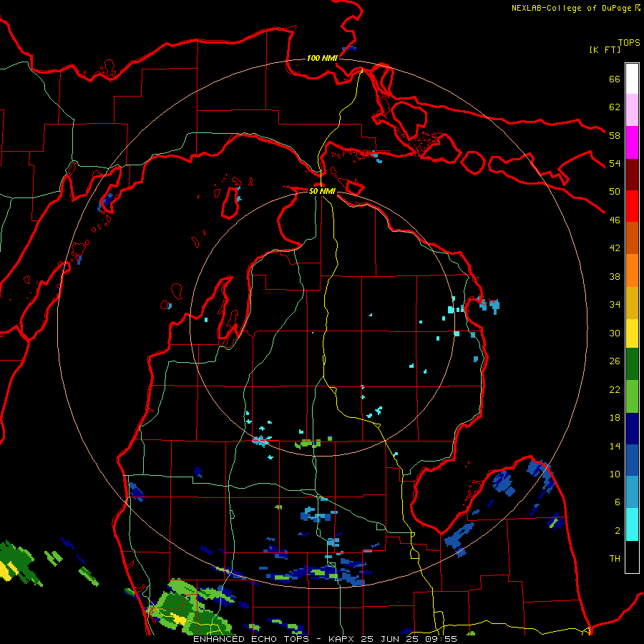Click the legend value '14'
644x644 pixels.
pyautogui.click(x=615, y=446)
